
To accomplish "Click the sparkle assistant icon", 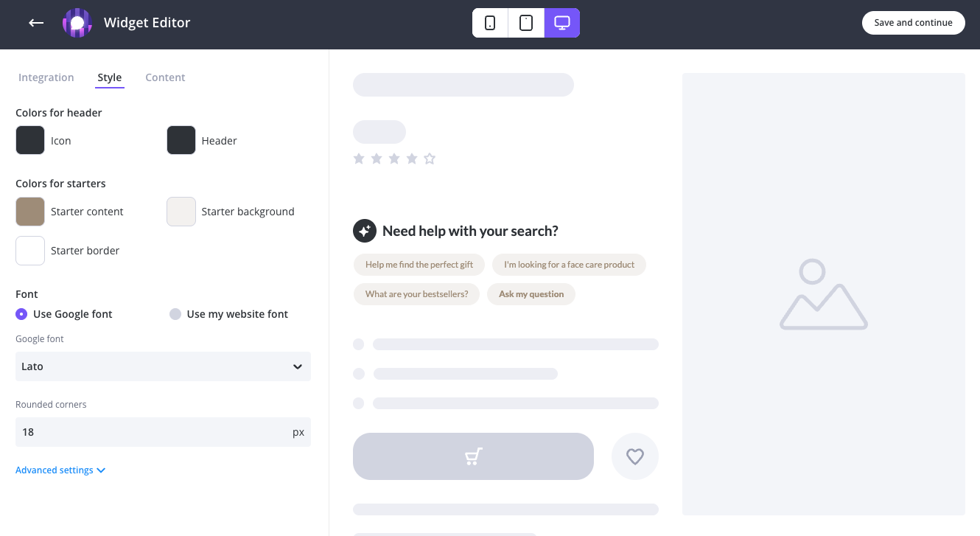I will coord(364,231).
